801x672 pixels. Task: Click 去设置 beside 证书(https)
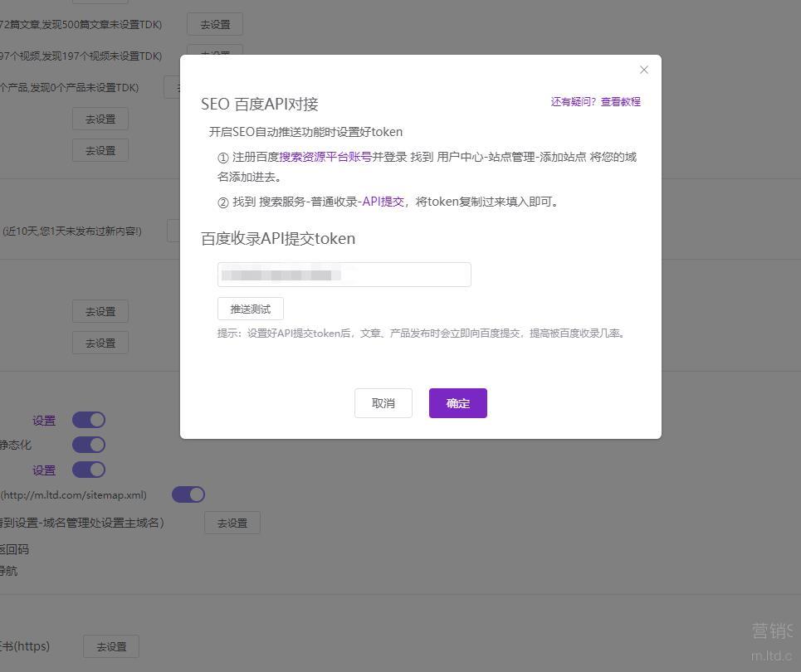(x=111, y=646)
